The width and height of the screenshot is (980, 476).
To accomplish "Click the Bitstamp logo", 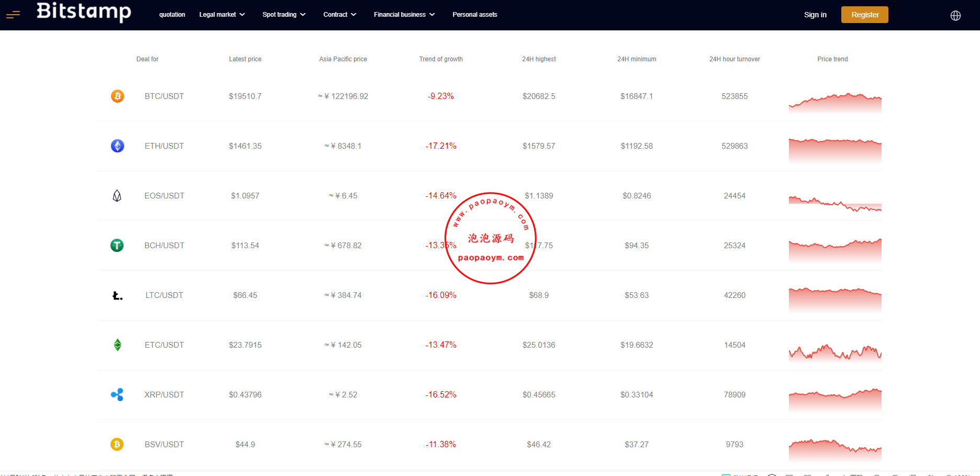I will point(84,12).
